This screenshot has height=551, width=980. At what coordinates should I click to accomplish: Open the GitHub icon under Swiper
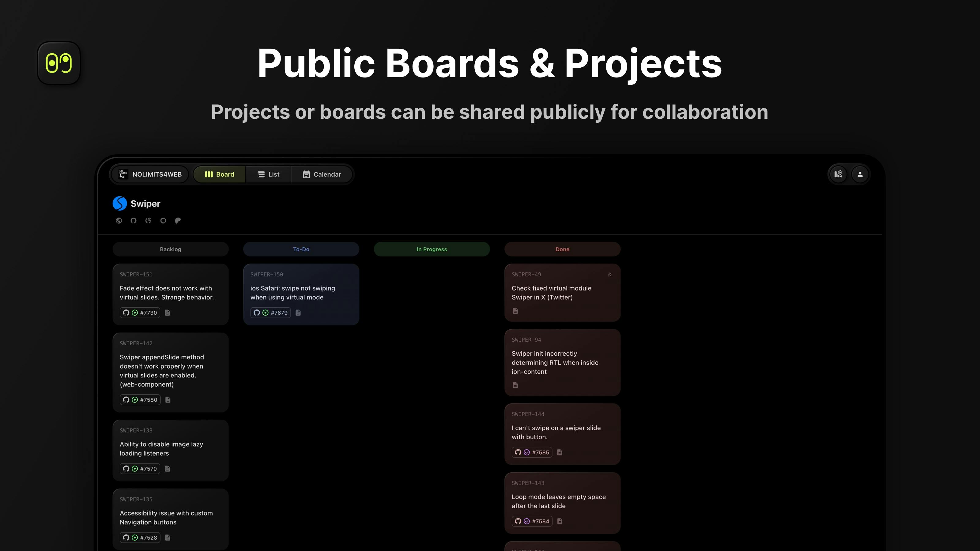click(x=134, y=220)
